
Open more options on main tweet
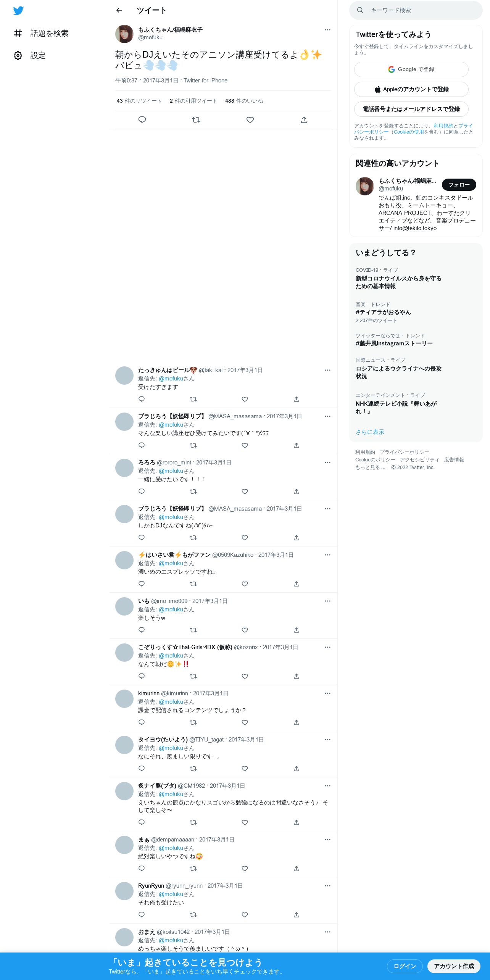click(x=327, y=30)
